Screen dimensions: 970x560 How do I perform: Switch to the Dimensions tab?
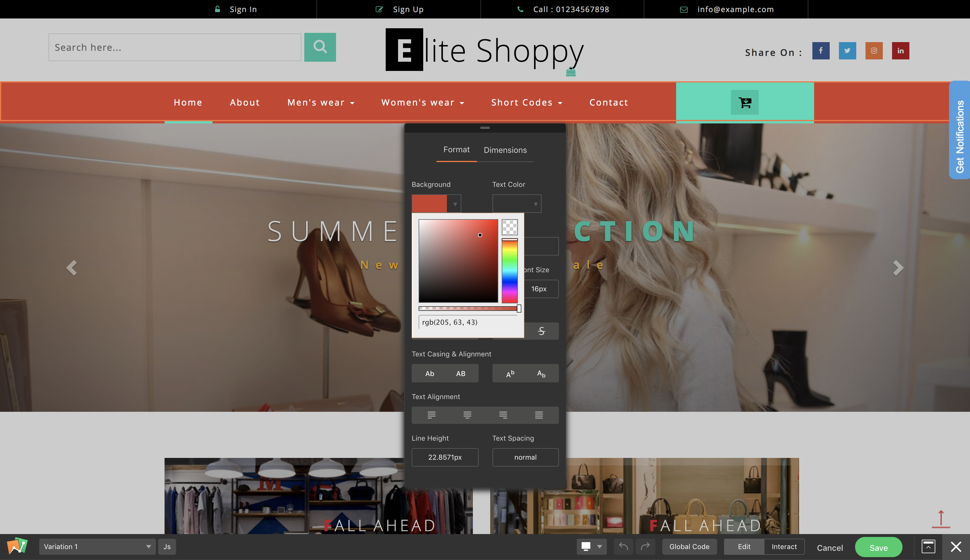tap(505, 150)
